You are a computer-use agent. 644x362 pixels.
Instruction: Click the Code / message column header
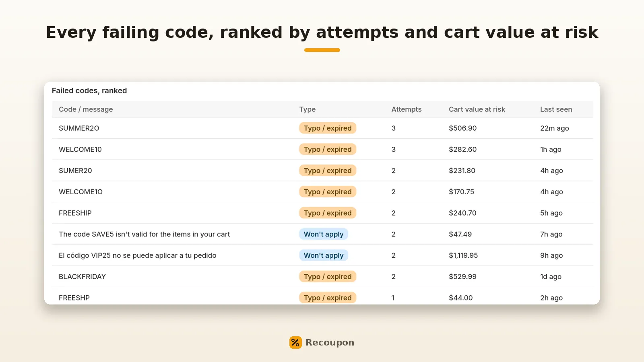[86, 109]
